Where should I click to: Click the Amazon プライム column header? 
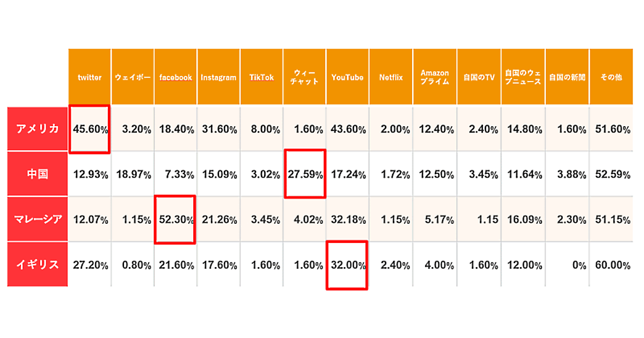(435, 77)
